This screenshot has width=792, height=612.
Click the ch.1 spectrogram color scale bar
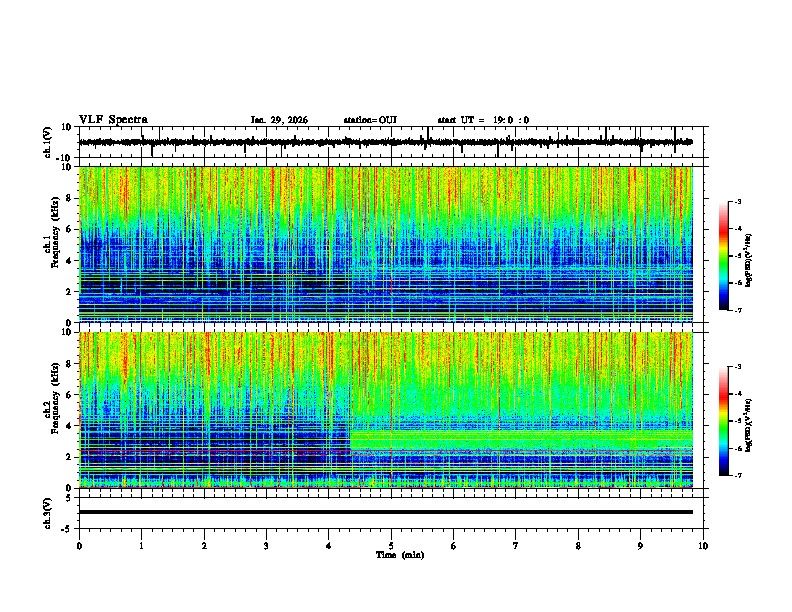coord(724,256)
